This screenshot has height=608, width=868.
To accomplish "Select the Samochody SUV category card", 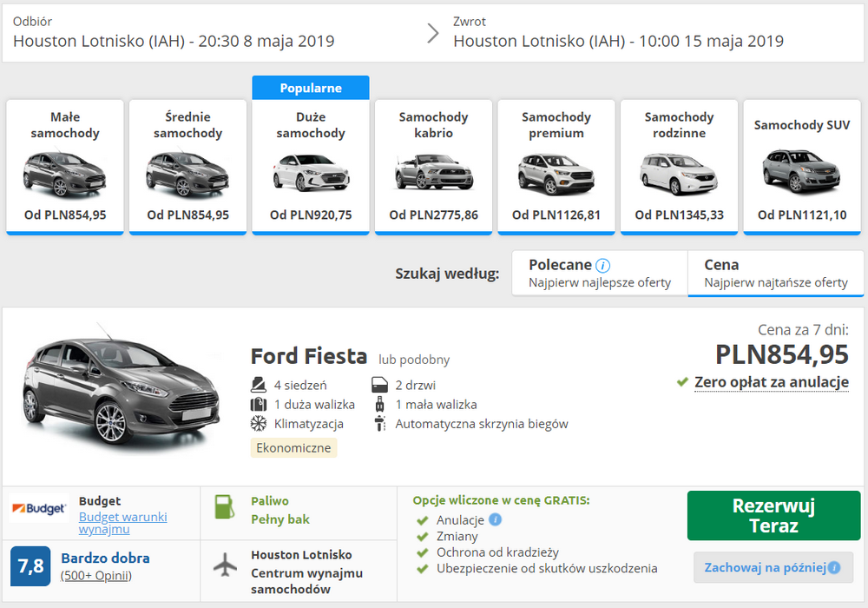I will pyautogui.click(x=801, y=165).
